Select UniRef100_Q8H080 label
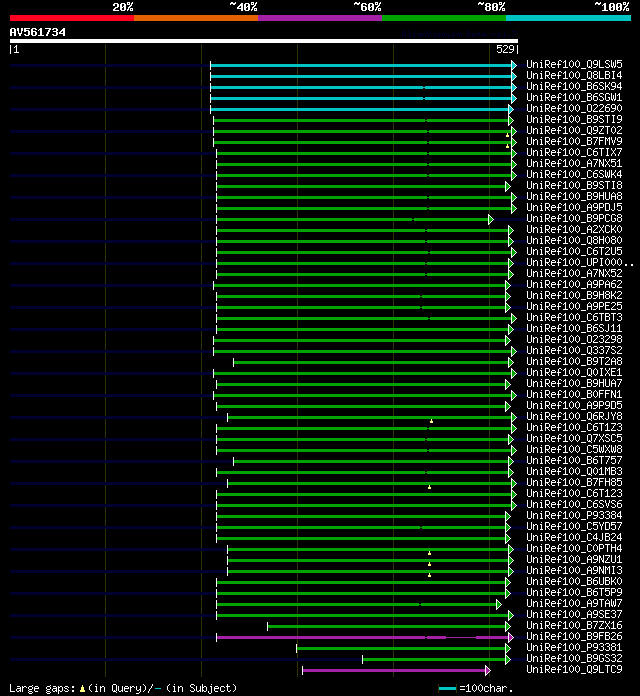Viewport: 640px width, 696px height. point(574,240)
